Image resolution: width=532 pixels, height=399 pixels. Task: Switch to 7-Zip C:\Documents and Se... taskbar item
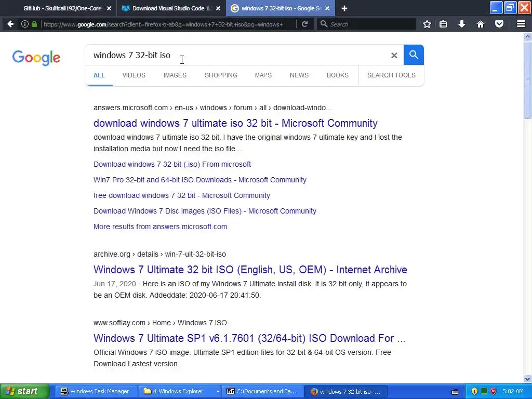[262, 392]
